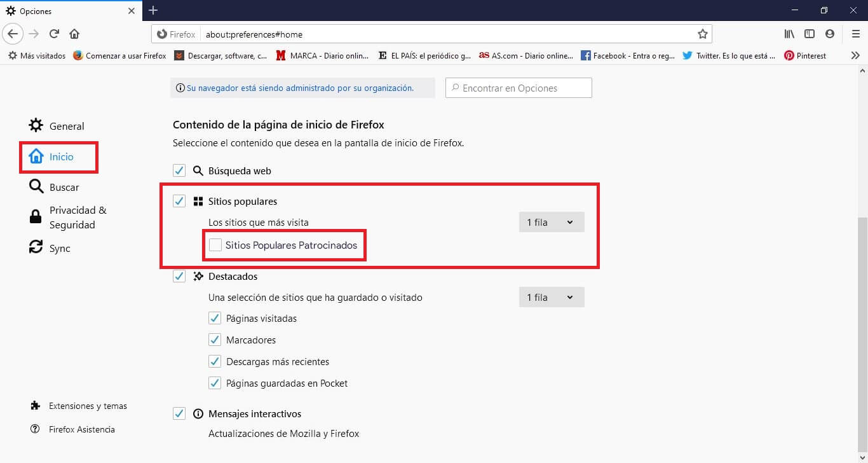This screenshot has height=463, width=868.
Task: Open the Twitter bookmark
Action: click(729, 55)
